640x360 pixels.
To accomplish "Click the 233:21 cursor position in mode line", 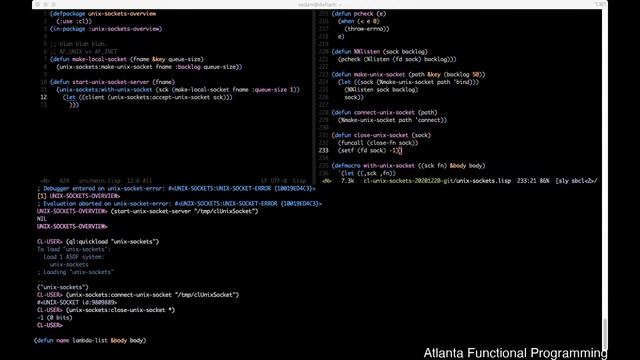I will click(528, 181).
